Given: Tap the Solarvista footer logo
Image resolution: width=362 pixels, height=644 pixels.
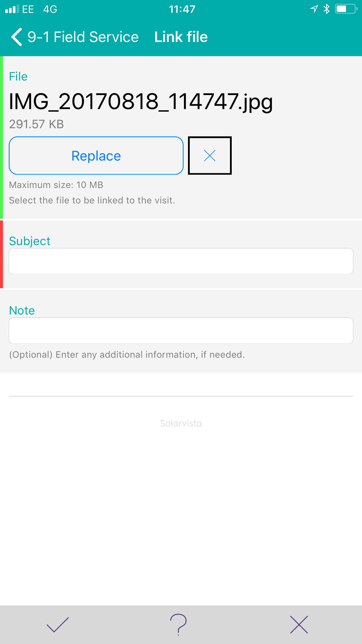Looking at the screenshot, I should [x=181, y=423].
